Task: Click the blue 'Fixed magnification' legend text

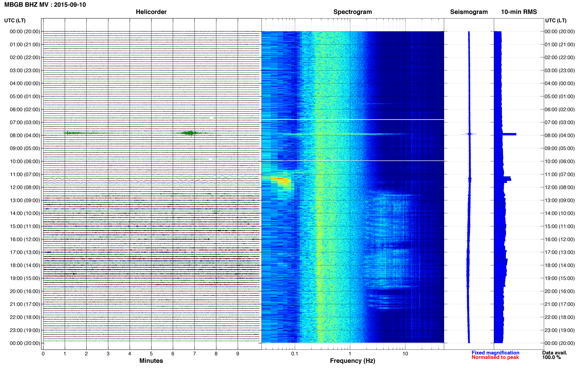Action: (495, 353)
